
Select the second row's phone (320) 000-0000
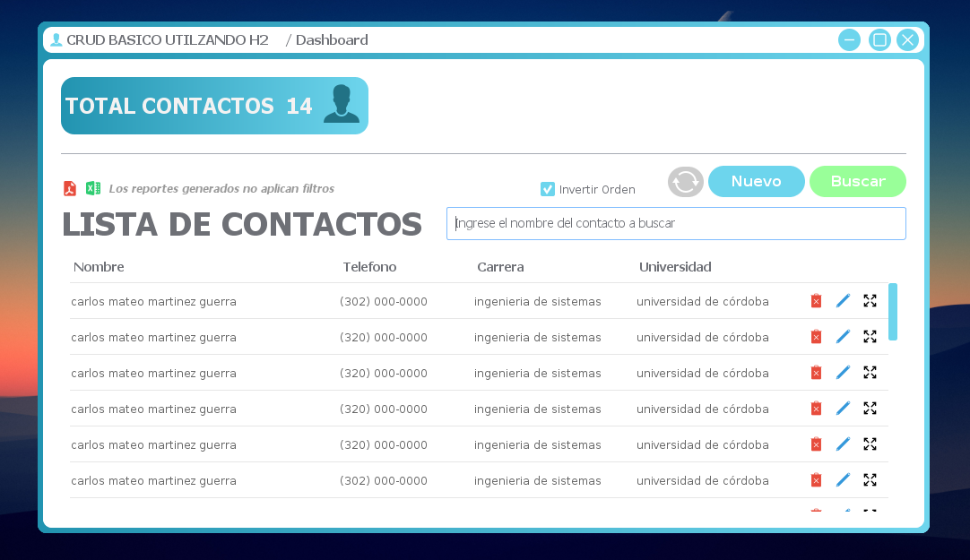[x=384, y=338]
